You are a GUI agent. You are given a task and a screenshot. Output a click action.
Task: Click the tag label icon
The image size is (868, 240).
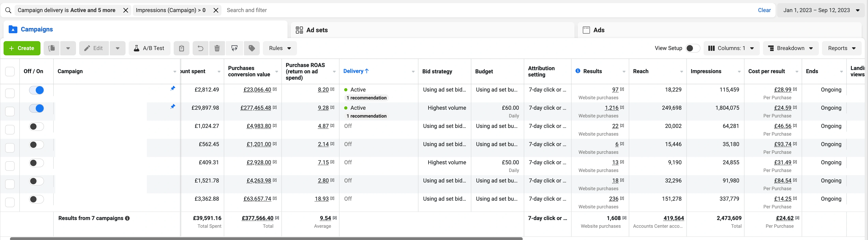(x=252, y=48)
